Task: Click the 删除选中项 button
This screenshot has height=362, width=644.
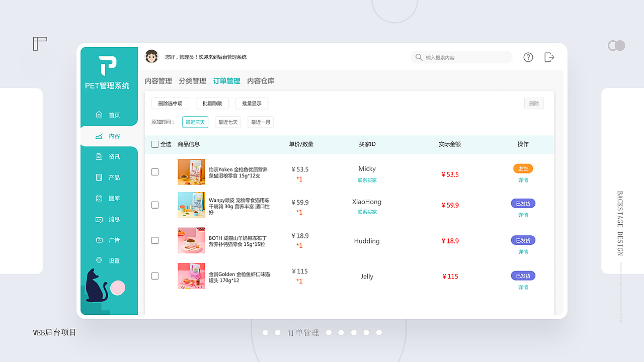Action: [x=170, y=104]
